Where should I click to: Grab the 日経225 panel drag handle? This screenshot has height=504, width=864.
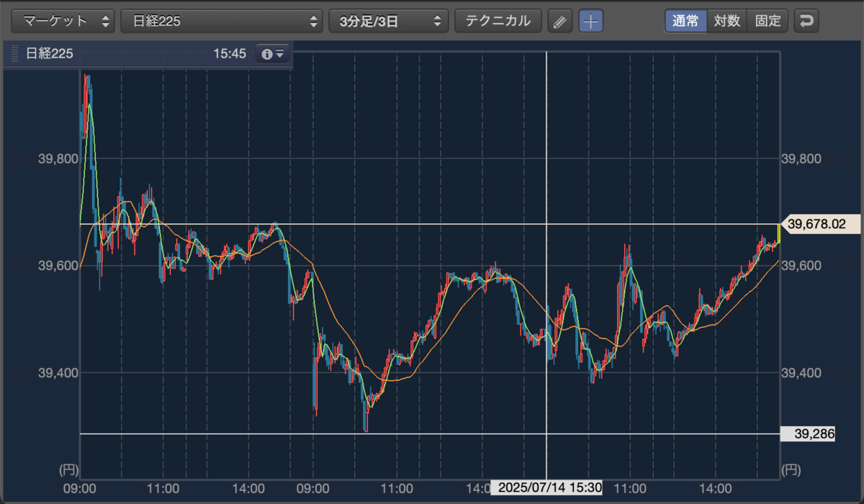coord(14,54)
